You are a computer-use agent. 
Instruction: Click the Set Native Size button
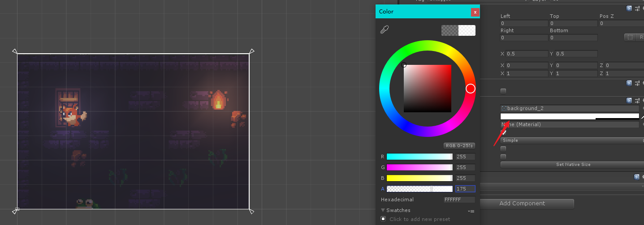572,165
